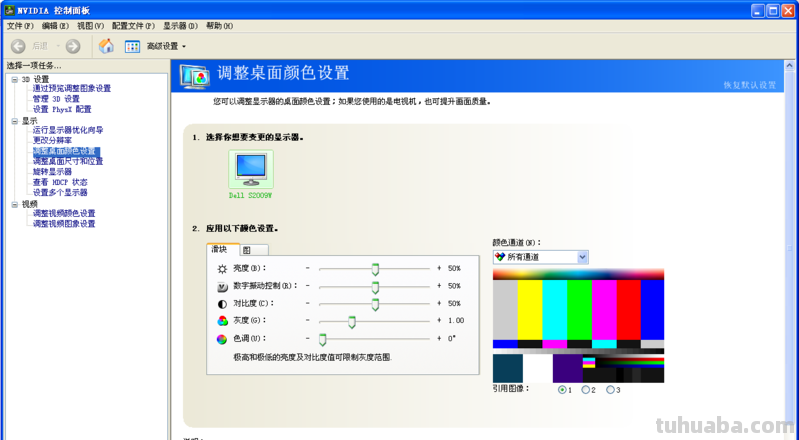Click the NVIDIA logo in title bar

click(x=9, y=10)
